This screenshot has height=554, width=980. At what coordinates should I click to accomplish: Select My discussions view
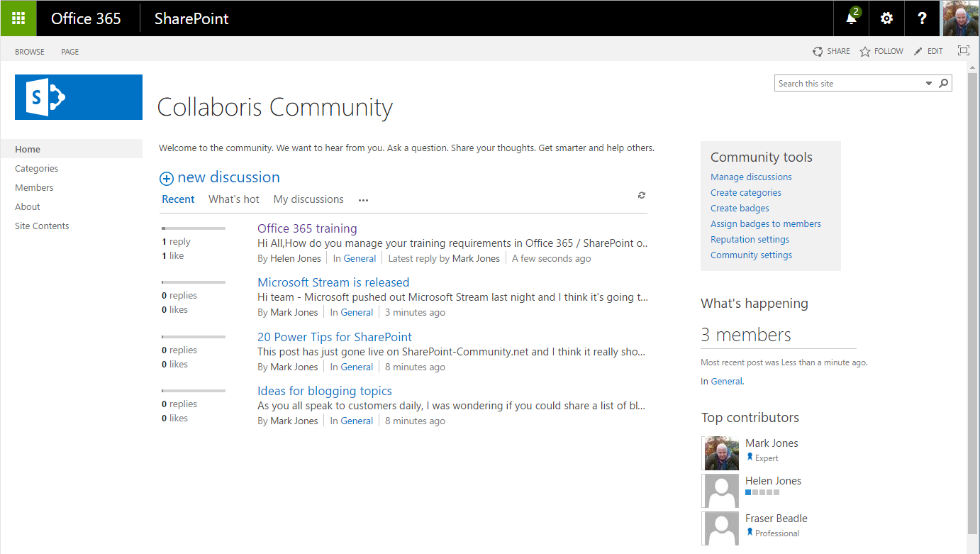point(308,199)
